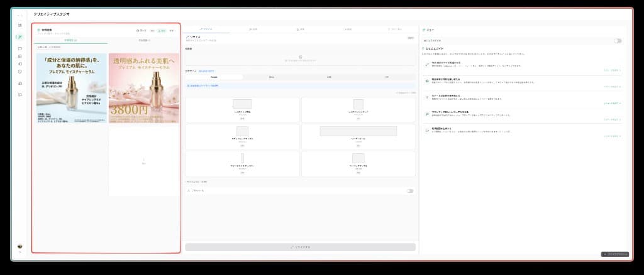This screenshot has height=275, width=644.
Task: Select the Google size platform segment
Action: (213, 77)
